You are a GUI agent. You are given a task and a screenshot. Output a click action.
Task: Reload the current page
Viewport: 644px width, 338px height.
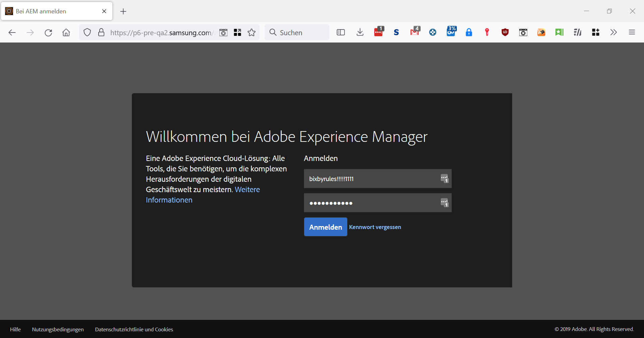point(48,33)
